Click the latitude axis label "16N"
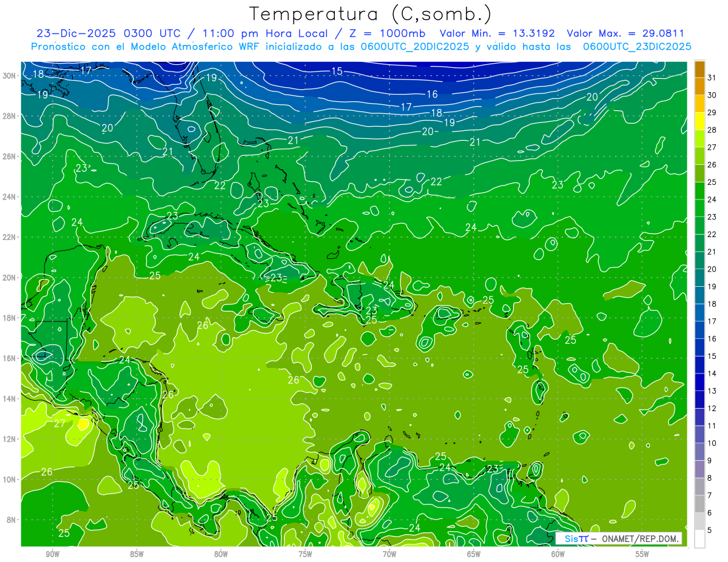 click(x=9, y=358)
